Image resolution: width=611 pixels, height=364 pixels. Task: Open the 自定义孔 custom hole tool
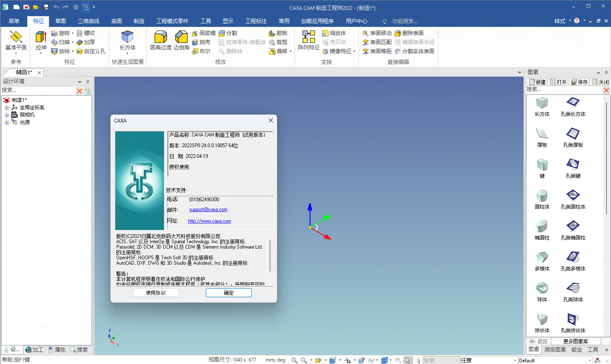pos(91,51)
